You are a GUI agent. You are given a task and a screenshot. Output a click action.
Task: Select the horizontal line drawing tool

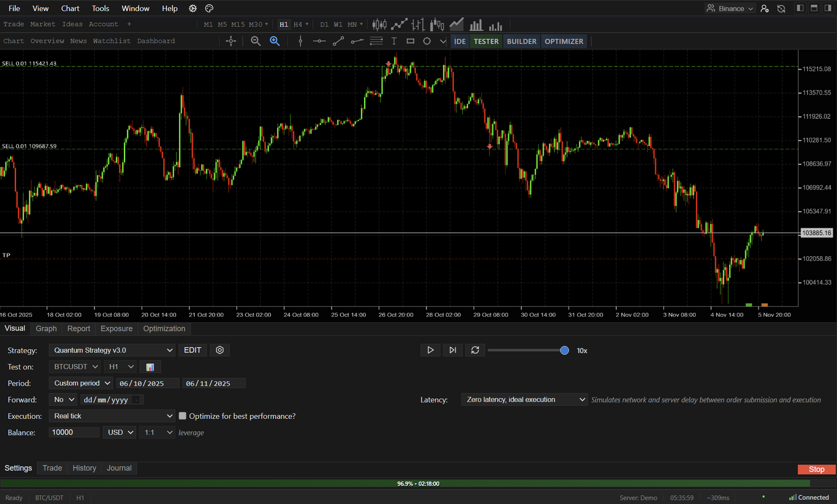tap(319, 41)
